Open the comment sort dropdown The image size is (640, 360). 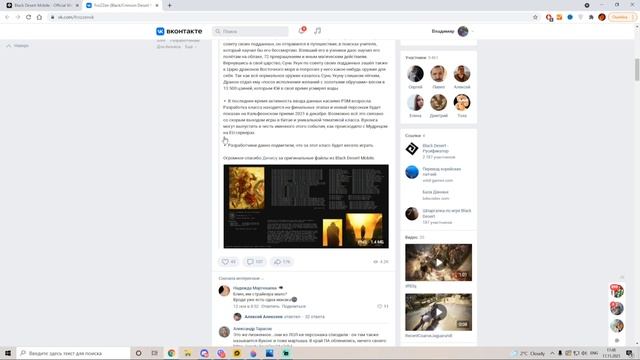241,278
